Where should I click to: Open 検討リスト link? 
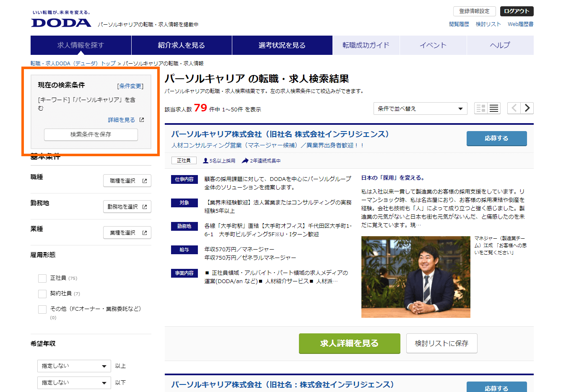coord(488,24)
